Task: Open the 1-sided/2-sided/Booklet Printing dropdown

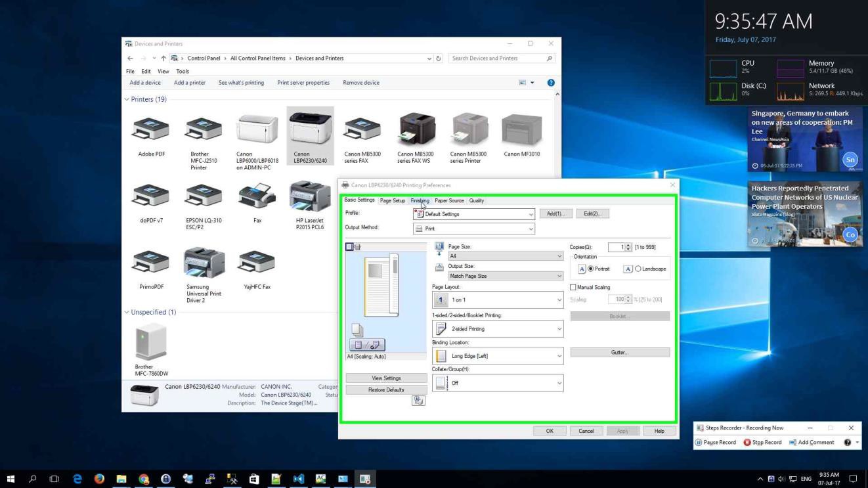Action: pos(498,328)
